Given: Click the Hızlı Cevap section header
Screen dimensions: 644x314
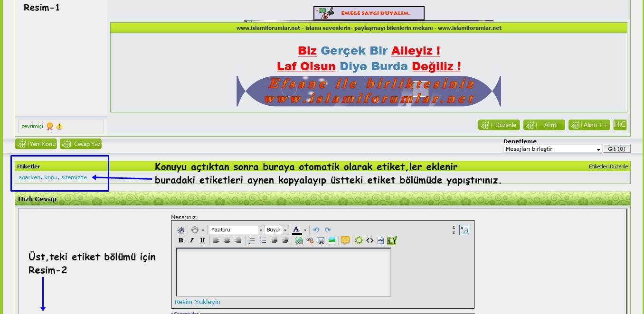Looking at the screenshot, I should click(x=322, y=199).
